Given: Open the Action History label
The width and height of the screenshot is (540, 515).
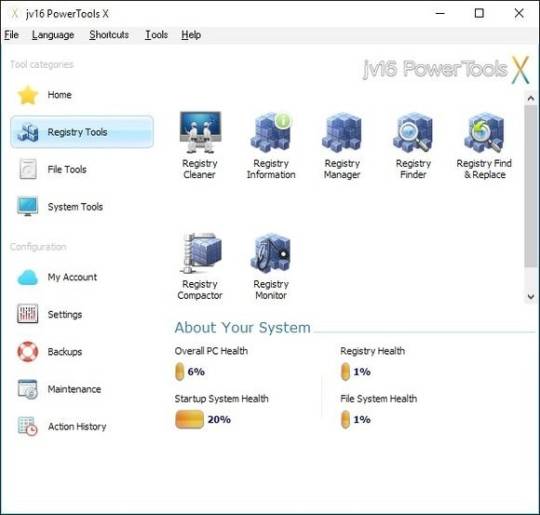Looking at the screenshot, I should [x=77, y=426].
